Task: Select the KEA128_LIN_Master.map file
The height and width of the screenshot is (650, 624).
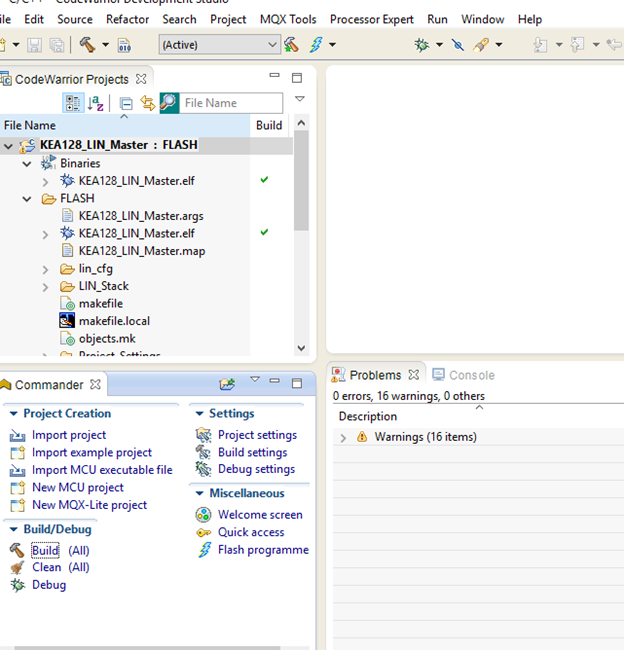Action: pos(142,251)
